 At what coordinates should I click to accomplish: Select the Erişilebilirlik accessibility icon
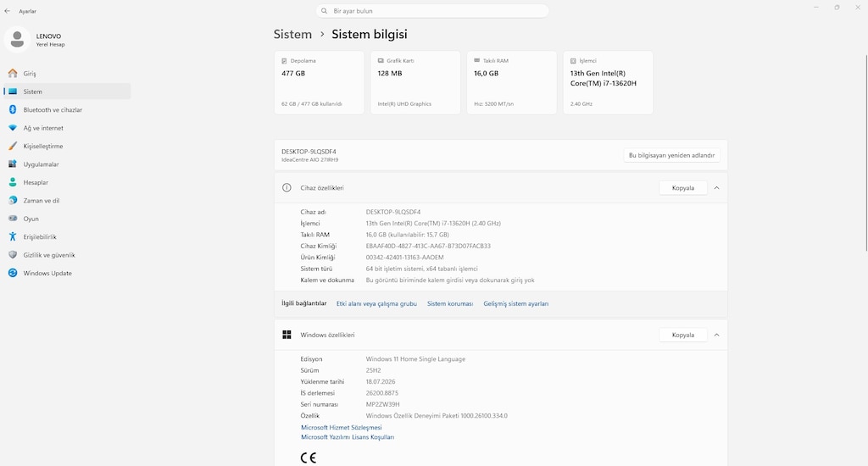13,237
